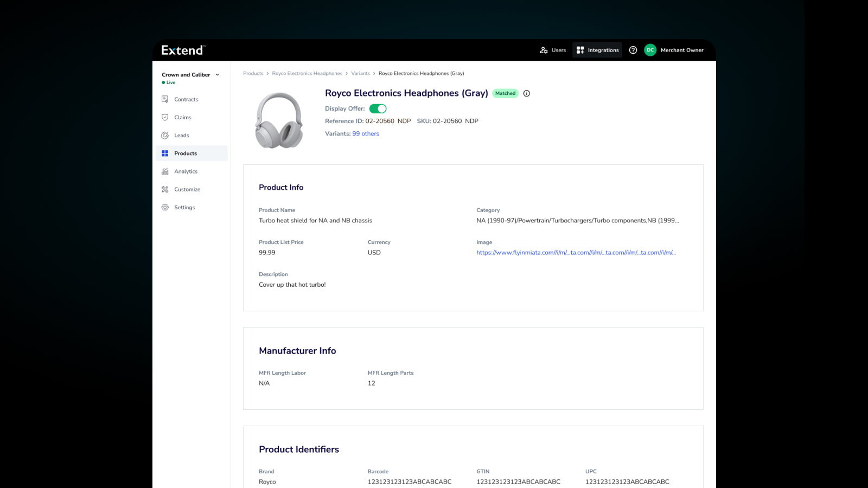Click the Claims shield icon
The height and width of the screenshot is (488, 868).
165,117
